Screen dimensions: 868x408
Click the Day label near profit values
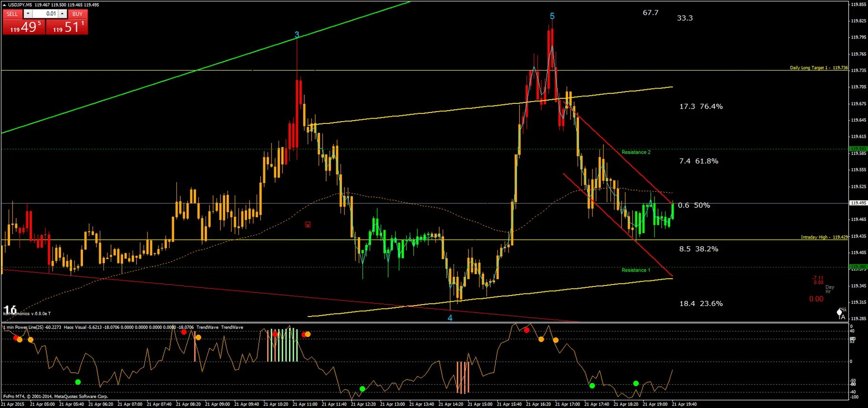point(830,287)
